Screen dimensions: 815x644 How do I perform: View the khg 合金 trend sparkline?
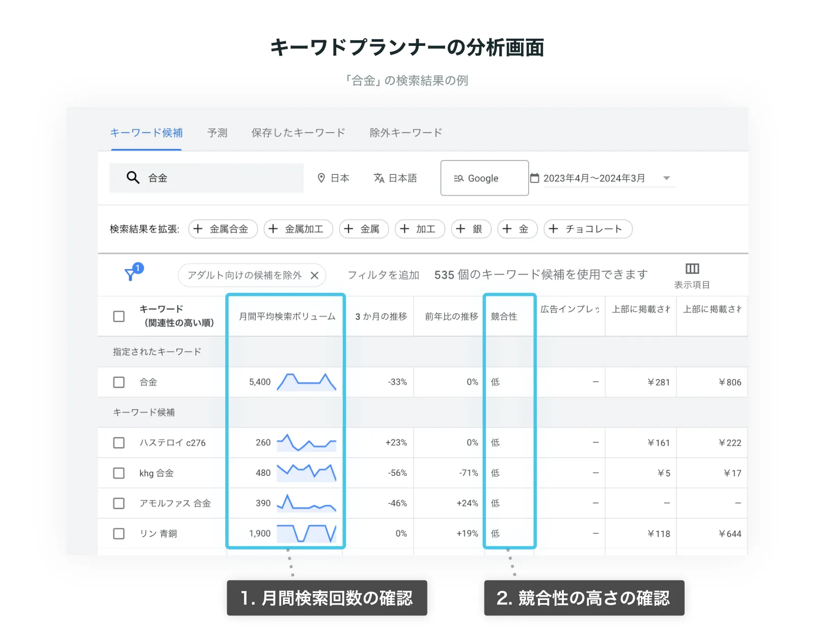[x=307, y=473]
